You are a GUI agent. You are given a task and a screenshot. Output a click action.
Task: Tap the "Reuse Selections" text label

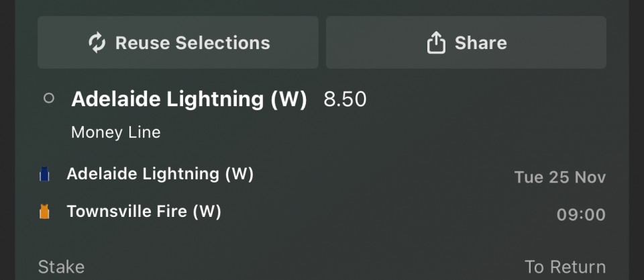coord(193,43)
